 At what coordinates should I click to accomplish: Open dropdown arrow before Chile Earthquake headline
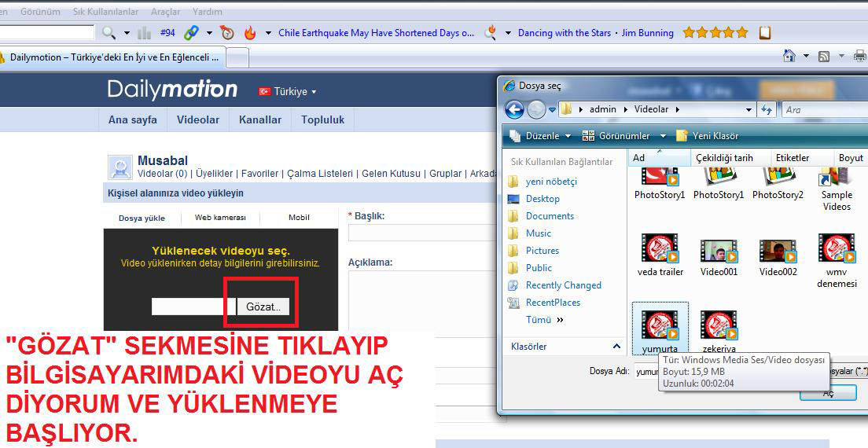[268, 33]
